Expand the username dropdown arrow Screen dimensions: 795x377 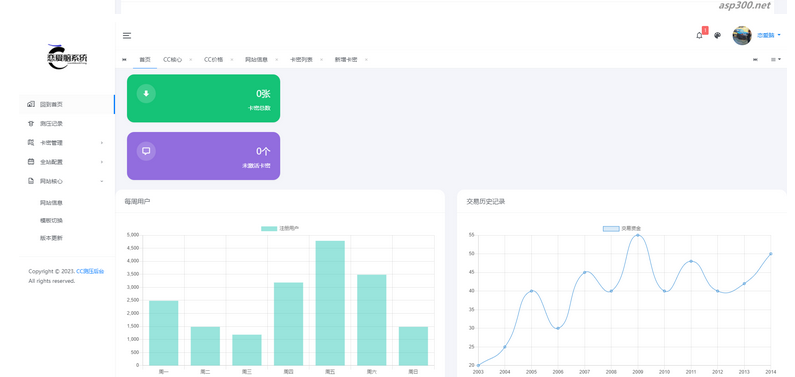coord(779,35)
